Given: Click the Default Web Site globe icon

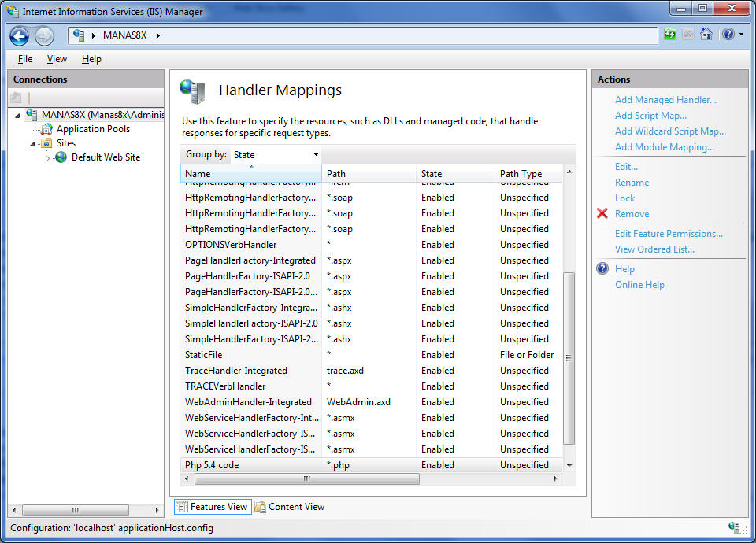Looking at the screenshot, I should pyautogui.click(x=61, y=157).
